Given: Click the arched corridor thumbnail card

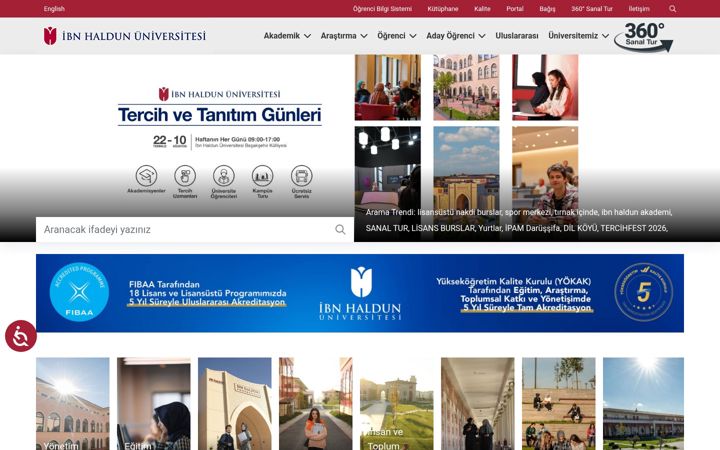Looking at the screenshot, I should (478, 404).
